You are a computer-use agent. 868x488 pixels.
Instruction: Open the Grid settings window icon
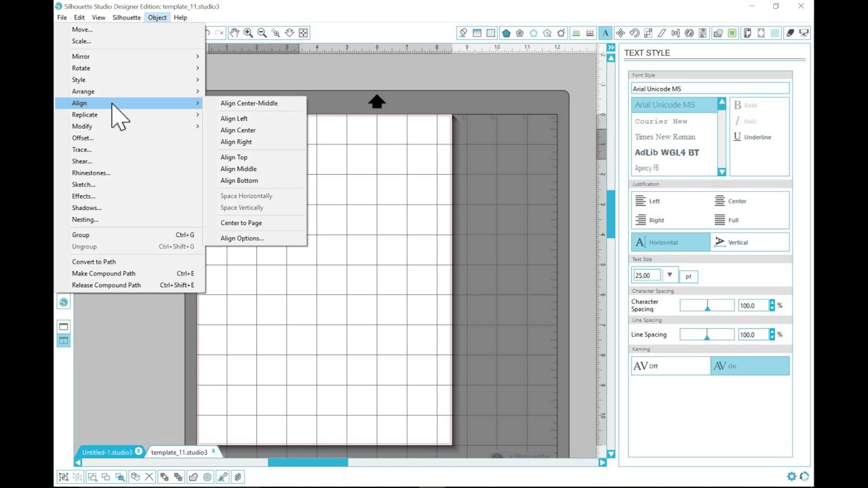(x=774, y=33)
